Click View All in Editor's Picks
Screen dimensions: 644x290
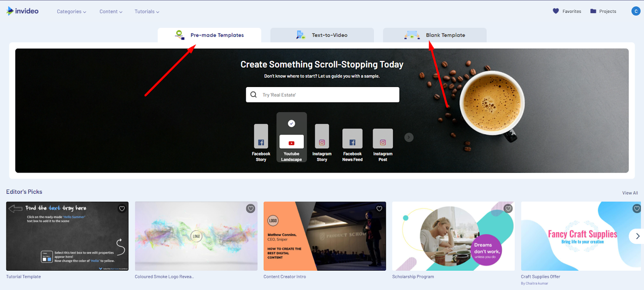[629, 192]
